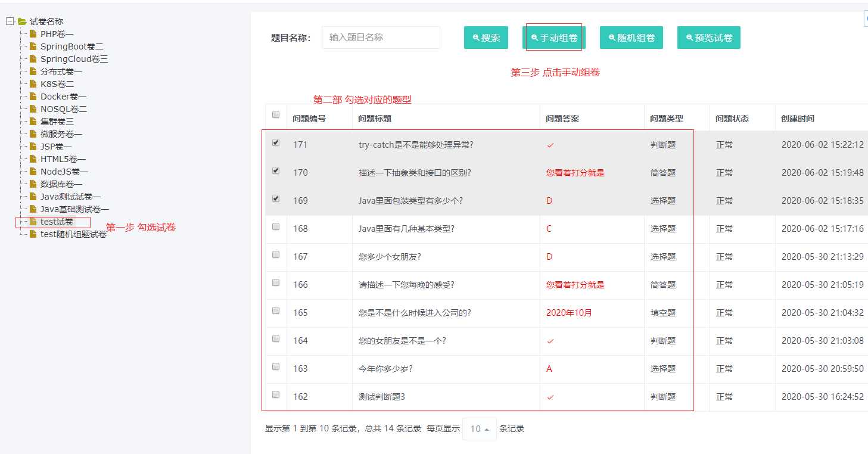This screenshot has height=454, width=868.
Task: Click the 填空题 type cell in row 165
Action: coord(663,313)
